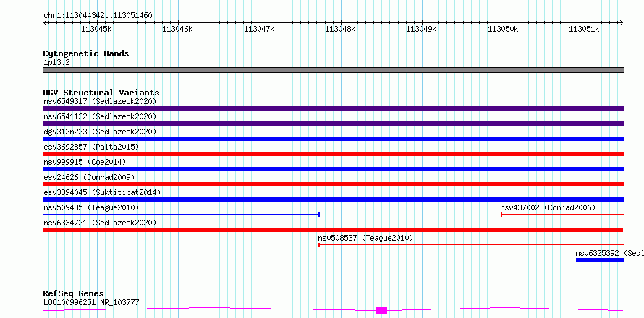Click the DGV Structural Variants track title
The width and height of the screenshot is (644, 318).
[x=101, y=93]
